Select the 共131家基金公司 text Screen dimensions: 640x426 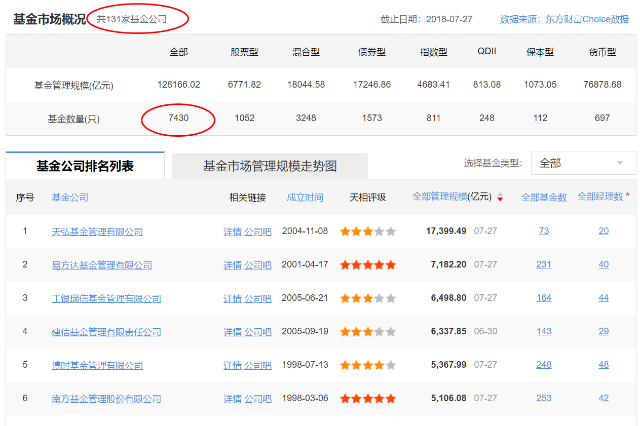(131, 19)
